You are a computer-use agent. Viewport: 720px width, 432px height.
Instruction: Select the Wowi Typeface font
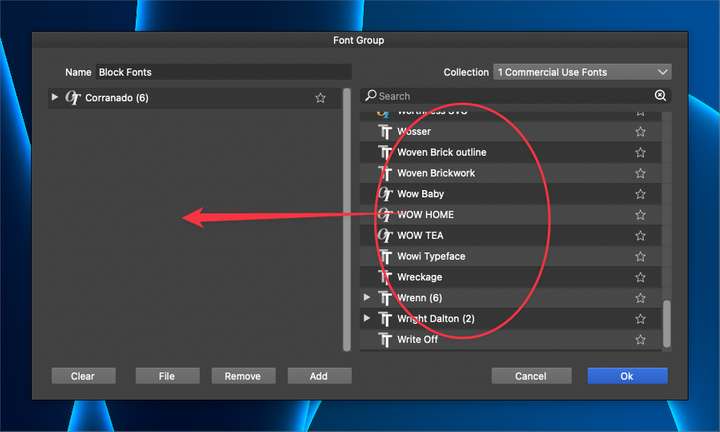tap(511, 257)
